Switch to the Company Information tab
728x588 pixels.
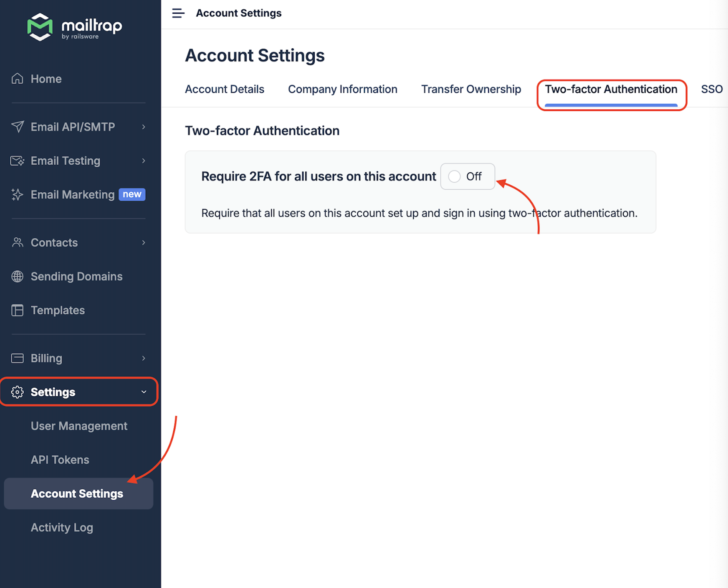coord(342,89)
